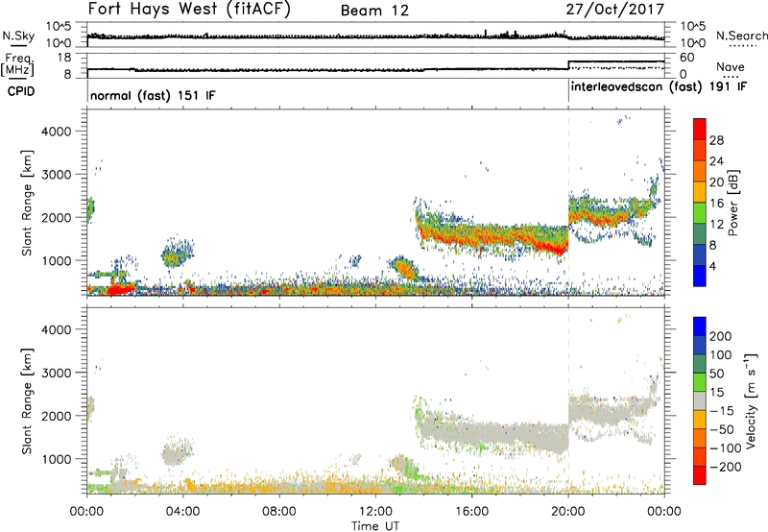This screenshot has width=768, height=532.
Task: Click 'normal (fast) 151 IF' text
Action: pos(153,95)
